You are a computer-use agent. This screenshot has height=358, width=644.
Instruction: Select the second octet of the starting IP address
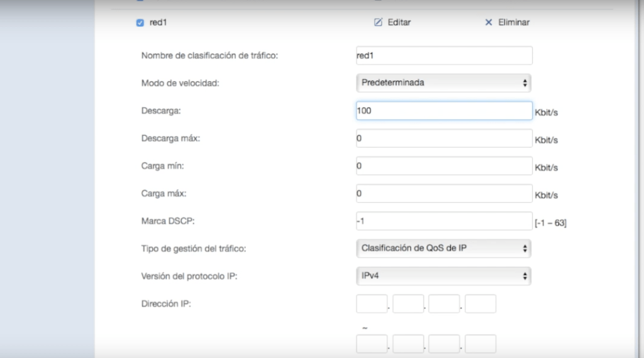tap(408, 304)
